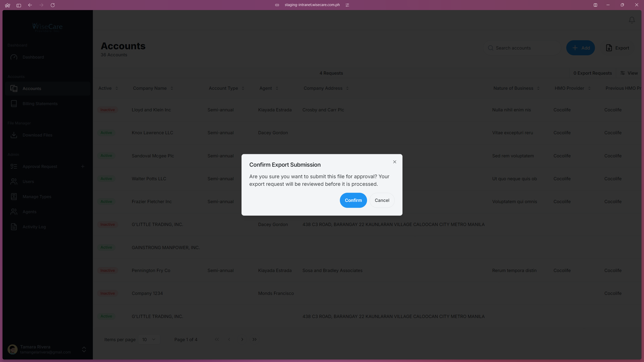644x362 pixels.
Task: Open Manage Types using its icon
Action: pyautogui.click(x=14, y=197)
